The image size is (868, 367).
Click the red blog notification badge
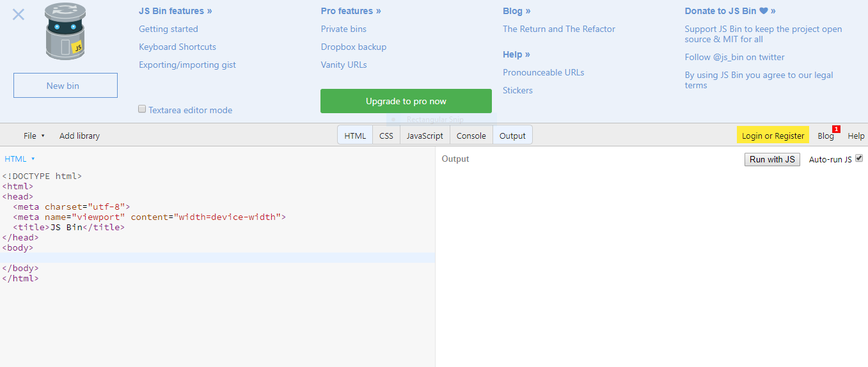click(x=836, y=129)
